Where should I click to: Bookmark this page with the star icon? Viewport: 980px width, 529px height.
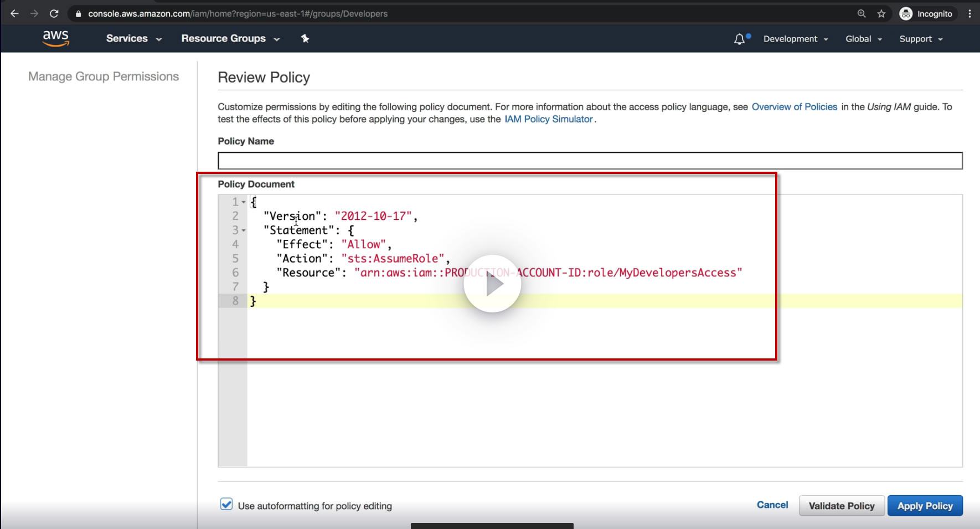(x=881, y=13)
